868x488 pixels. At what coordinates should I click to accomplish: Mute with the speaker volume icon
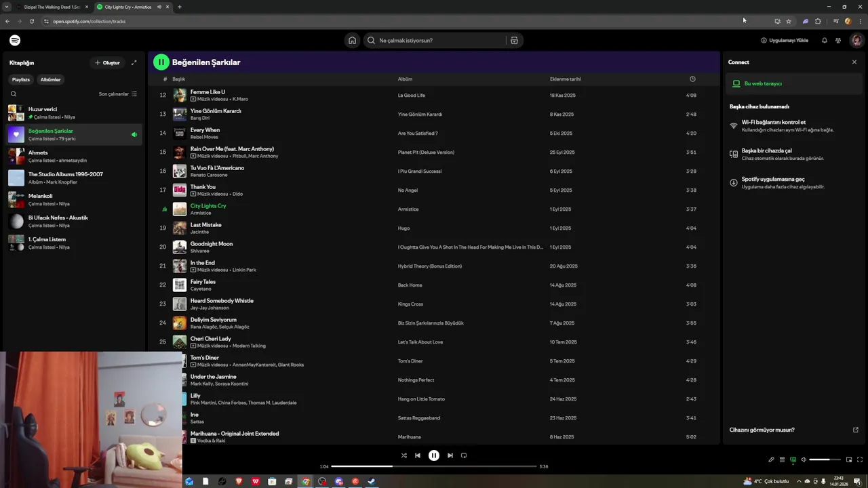[804, 460]
